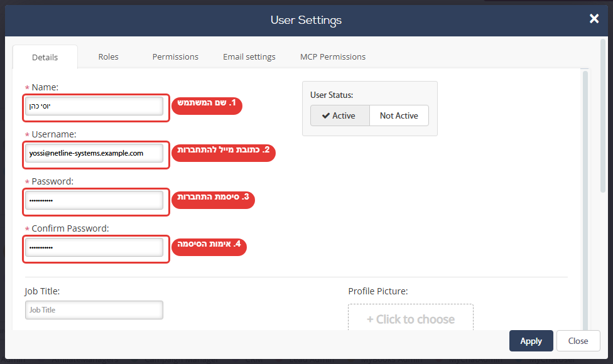Image resolution: width=613 pixels, height=364 pixels.
Task: Open the Permissions tab
Action: coord(175,56)
